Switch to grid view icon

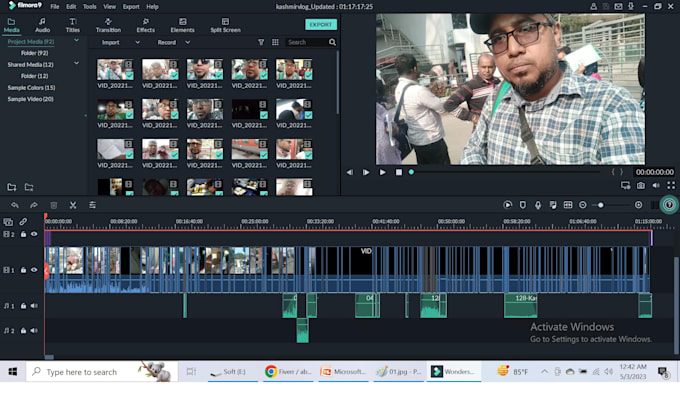[275, 42]
